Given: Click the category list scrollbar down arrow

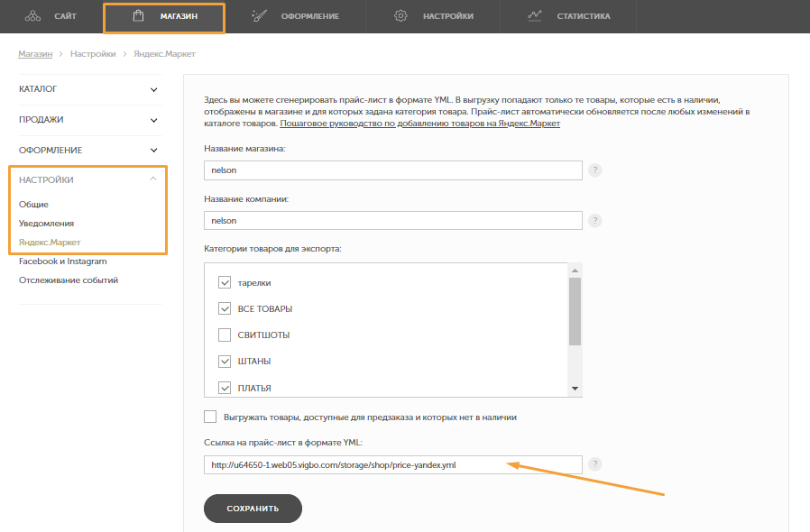Looking at the screenshot, I should pyautogui.click(x=575, y=389).
